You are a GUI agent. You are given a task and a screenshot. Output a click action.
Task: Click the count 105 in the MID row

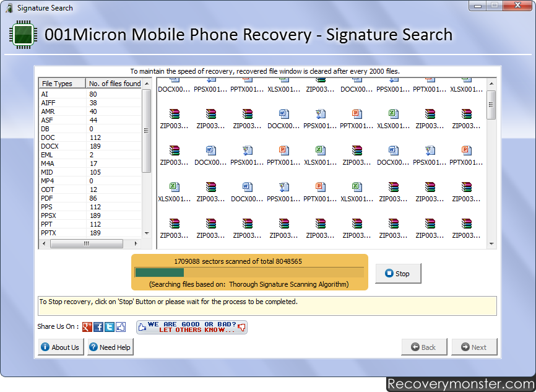(x=95, y=172)
